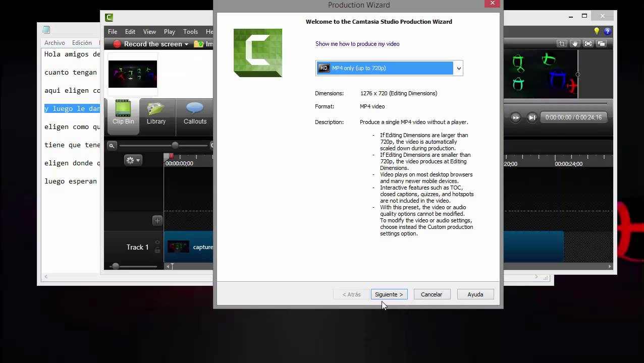
Task: Click the 'Hola amigos de' line in Notepad
Action: [x=73, y=54]
